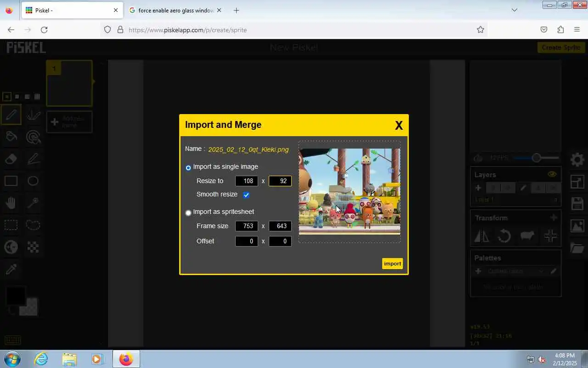
Task: Open the Windows Start menu
Action: point(11,359)
